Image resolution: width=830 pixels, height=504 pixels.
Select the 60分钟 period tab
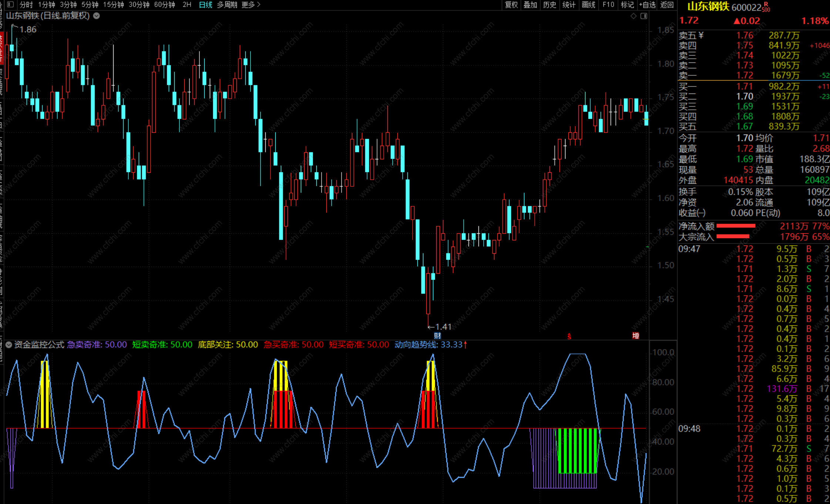(x=164, y=4)
